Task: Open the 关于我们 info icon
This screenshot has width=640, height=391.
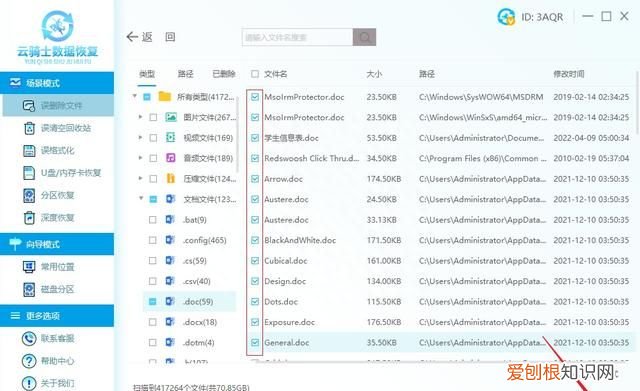Action: 29,383
